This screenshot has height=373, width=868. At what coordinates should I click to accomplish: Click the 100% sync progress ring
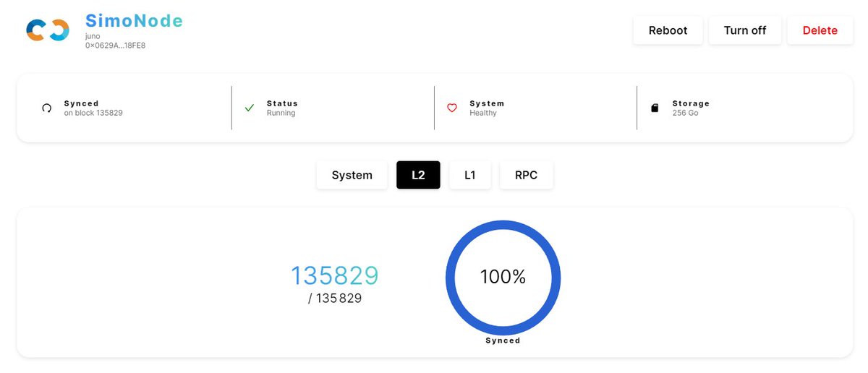coord(503,277)
